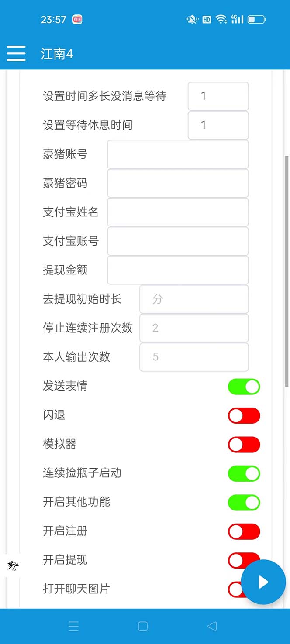Tap the red notification app icon beside the clock
The image size is (290, 644).
(77, 20)
